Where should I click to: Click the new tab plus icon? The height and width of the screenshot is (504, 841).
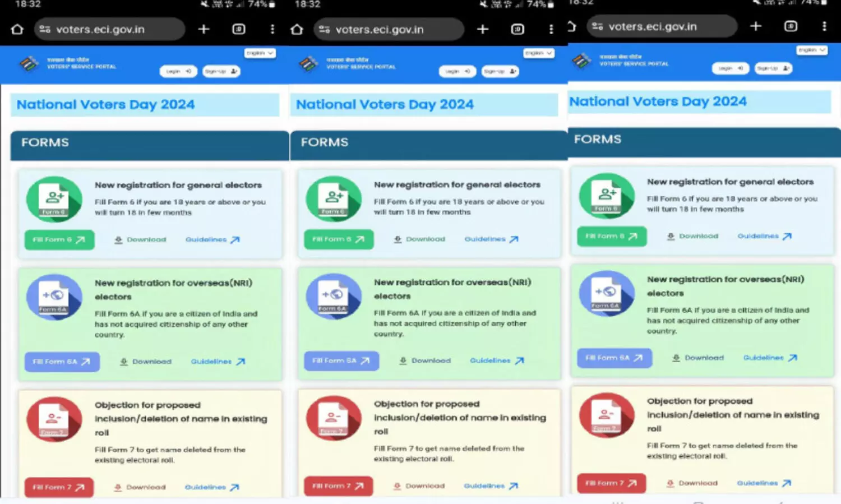point(204,29)
